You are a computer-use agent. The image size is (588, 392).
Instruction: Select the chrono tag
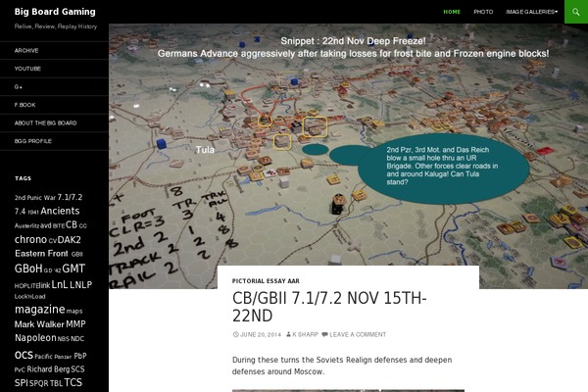pos(30,239)
